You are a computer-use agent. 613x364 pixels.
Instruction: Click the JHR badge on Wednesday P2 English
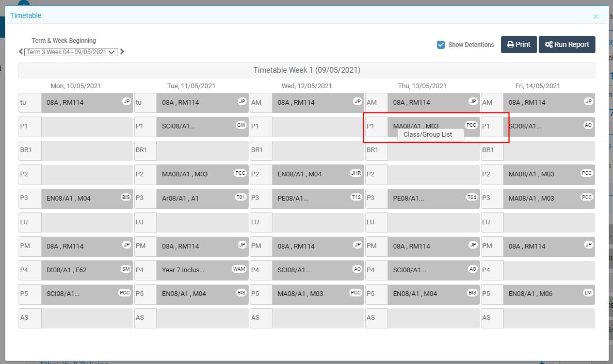click(356, 173)
